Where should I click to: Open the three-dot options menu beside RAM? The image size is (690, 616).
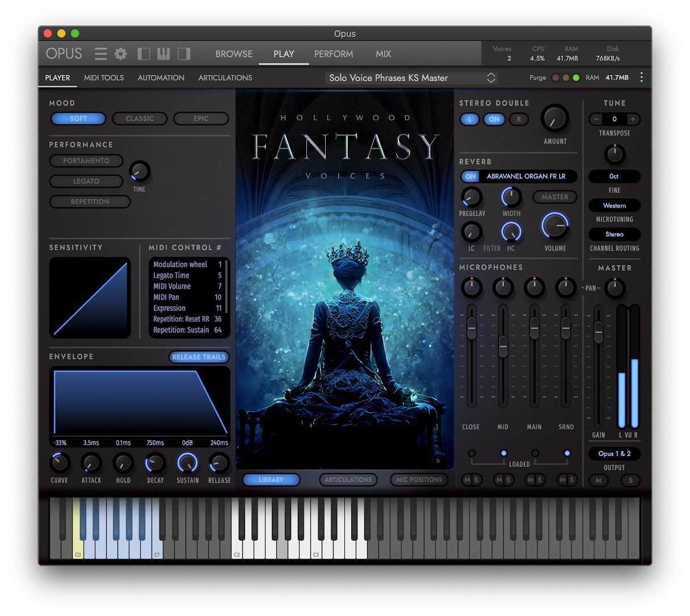642,78
